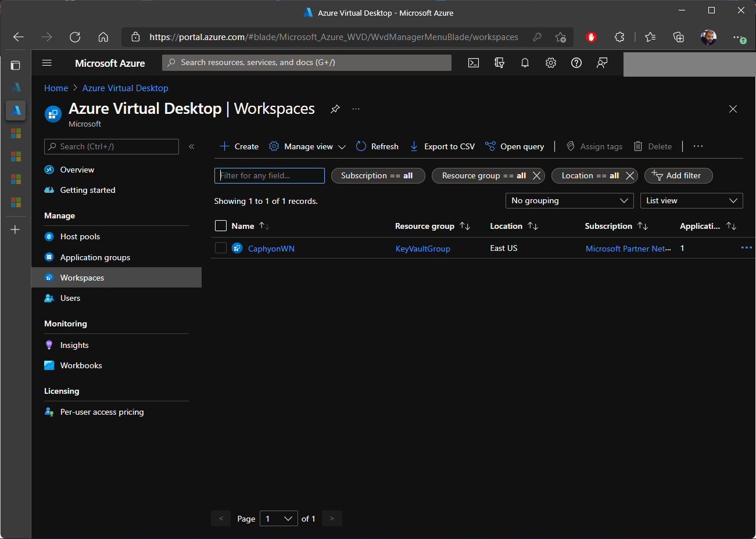Open the feedback icon
The height and width of the screenshot is (539, 756).
[602, 63]
